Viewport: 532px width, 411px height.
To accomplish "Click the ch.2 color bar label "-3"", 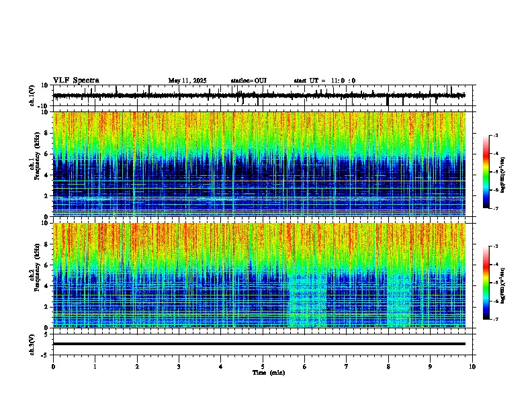I will tap(495, 246).
